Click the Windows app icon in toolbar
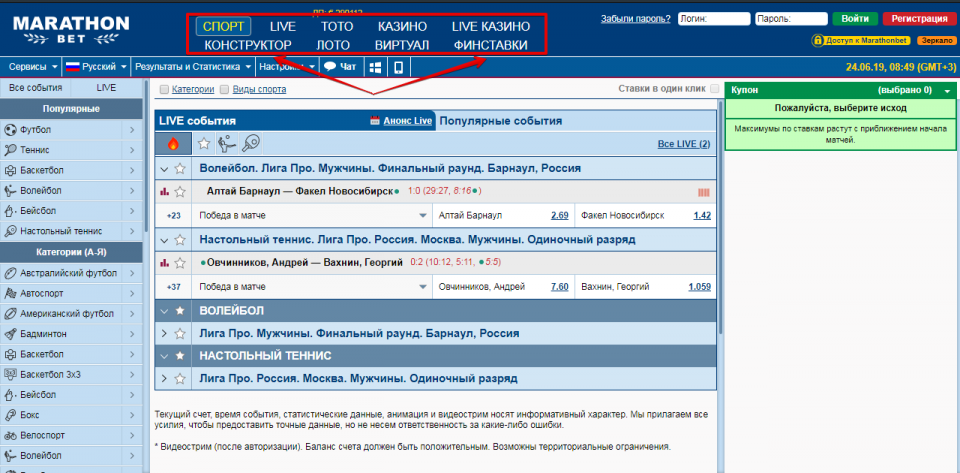 tap(376, 67)
